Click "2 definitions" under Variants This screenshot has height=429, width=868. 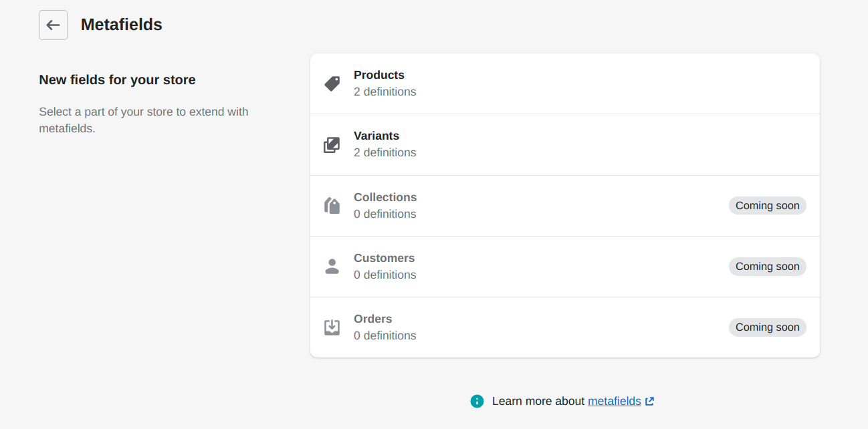pos(385,153)
